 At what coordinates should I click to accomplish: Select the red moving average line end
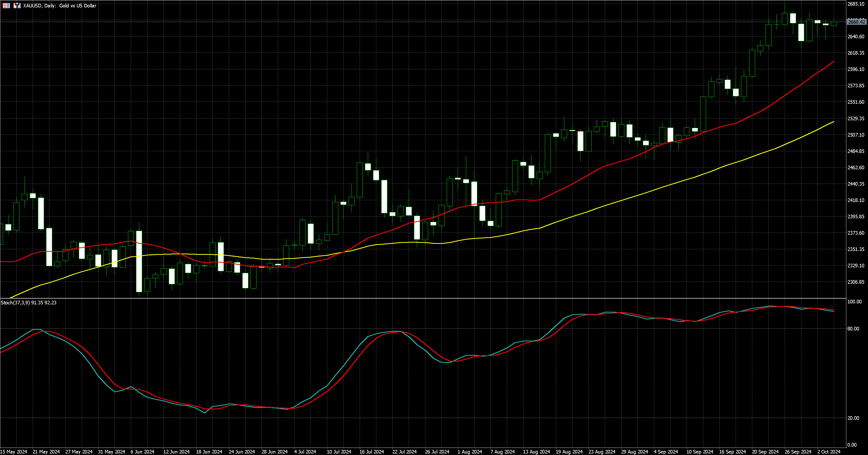833,62
